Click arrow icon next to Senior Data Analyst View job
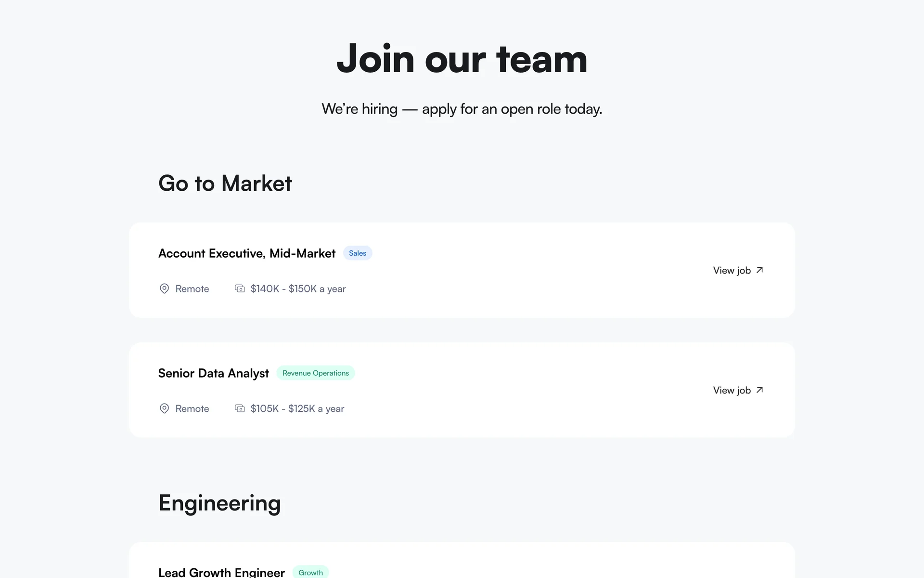The height and width of the screenshot is (578, 924). click(x=759, y=390)
